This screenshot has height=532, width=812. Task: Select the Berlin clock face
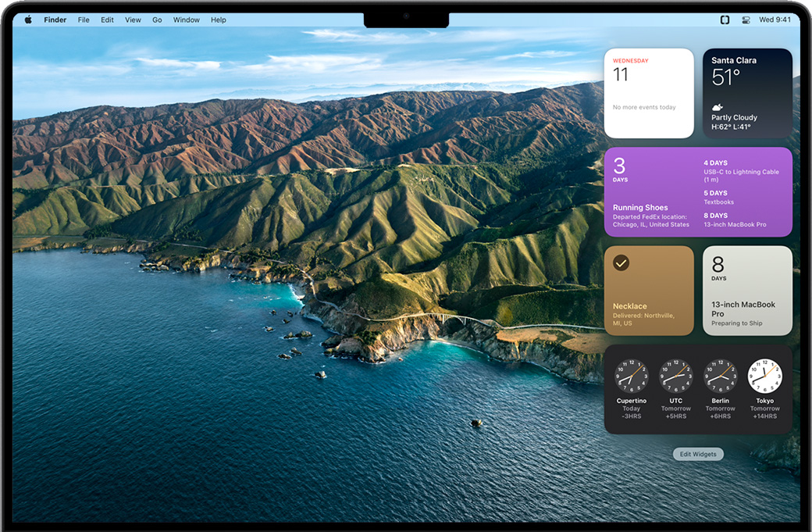(720, 376)
